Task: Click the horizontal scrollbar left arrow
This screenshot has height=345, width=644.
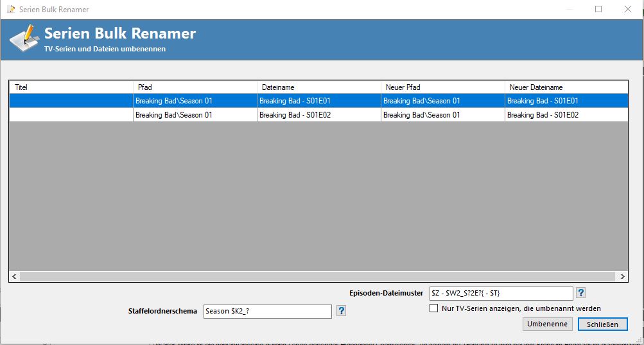Action: point(14,277)
